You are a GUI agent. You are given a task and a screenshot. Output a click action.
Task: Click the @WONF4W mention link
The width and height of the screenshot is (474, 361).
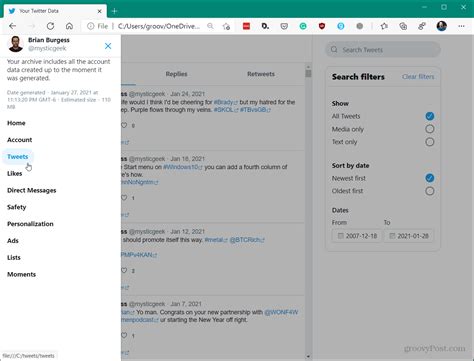point(281,312)
